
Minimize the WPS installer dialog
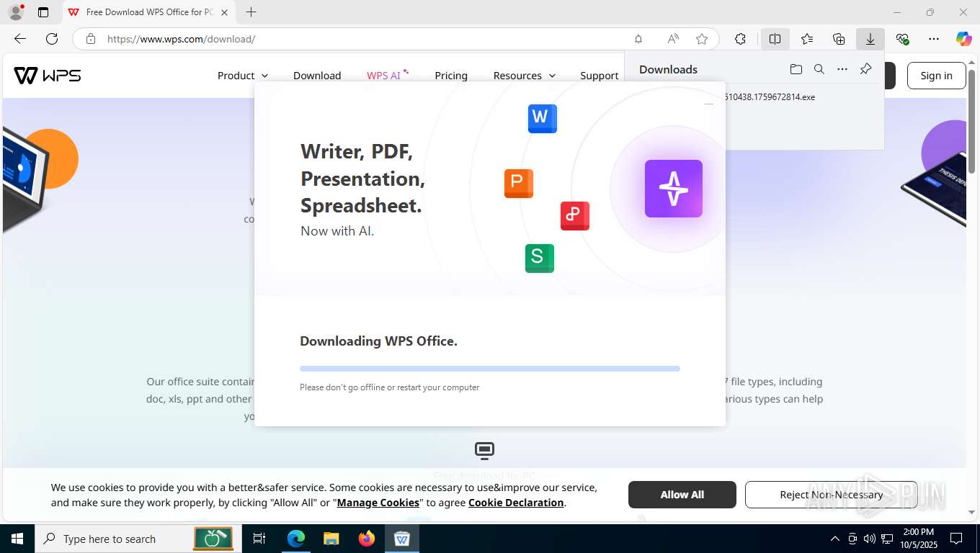tap(709, 104)
